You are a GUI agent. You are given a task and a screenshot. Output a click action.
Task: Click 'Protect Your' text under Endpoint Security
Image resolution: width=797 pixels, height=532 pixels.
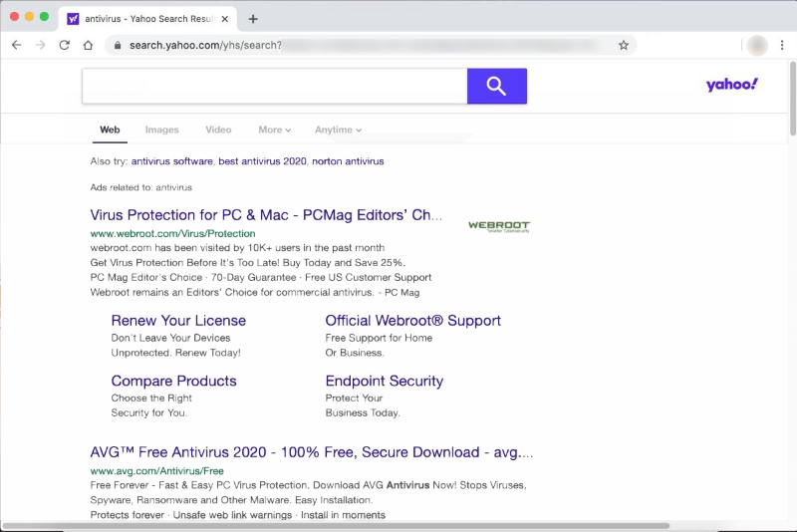click(354, 398)
